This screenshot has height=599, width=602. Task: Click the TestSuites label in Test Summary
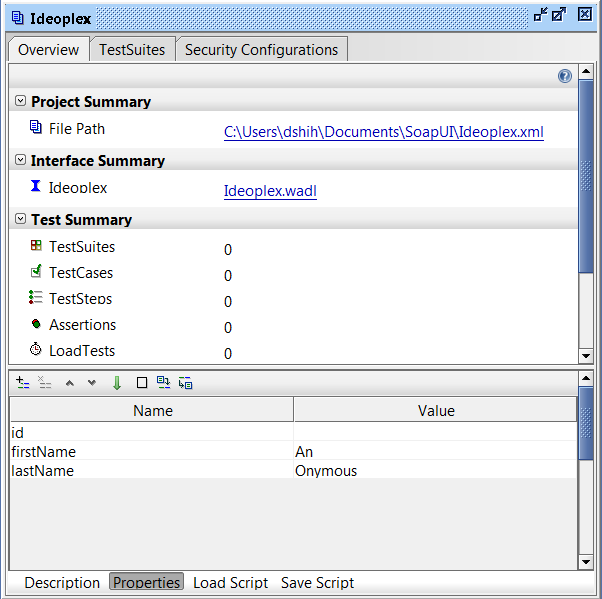[x=82, y=247]
